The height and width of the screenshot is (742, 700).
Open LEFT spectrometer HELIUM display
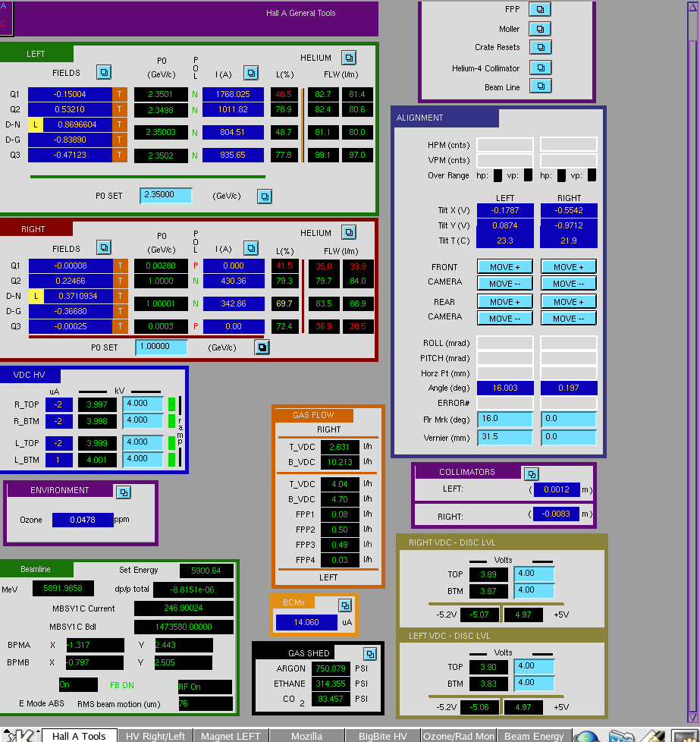[349, 58]
